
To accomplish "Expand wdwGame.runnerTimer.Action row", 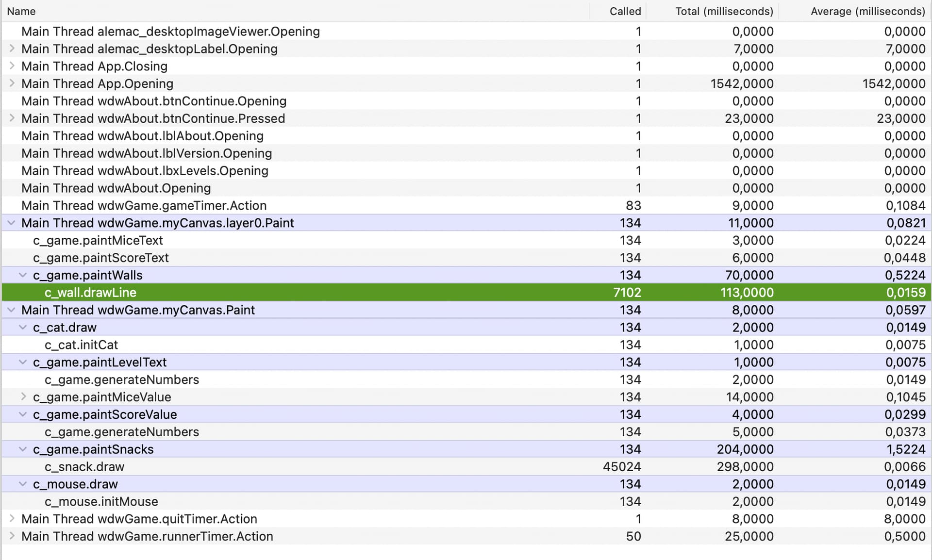I will 12,536.
